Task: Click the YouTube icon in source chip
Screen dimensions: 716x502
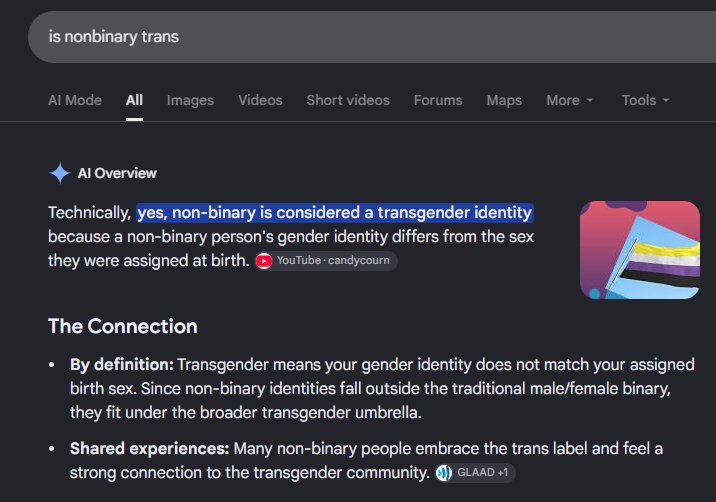Action: pyautogui.click(x=264, y=261)
